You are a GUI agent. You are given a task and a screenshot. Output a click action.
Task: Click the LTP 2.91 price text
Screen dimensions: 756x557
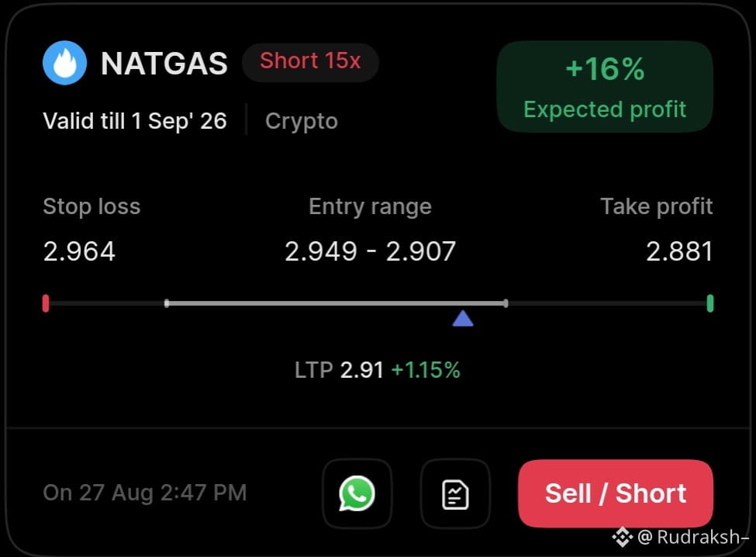339,370
